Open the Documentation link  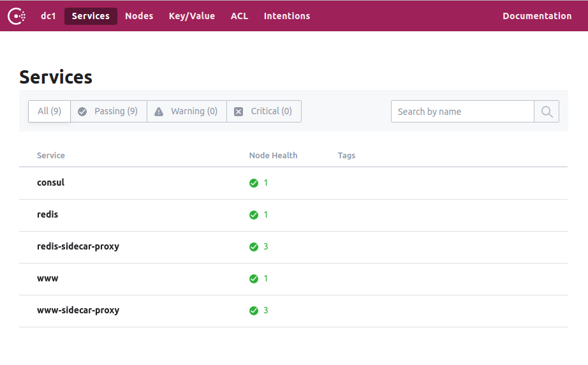coord(537,16)
